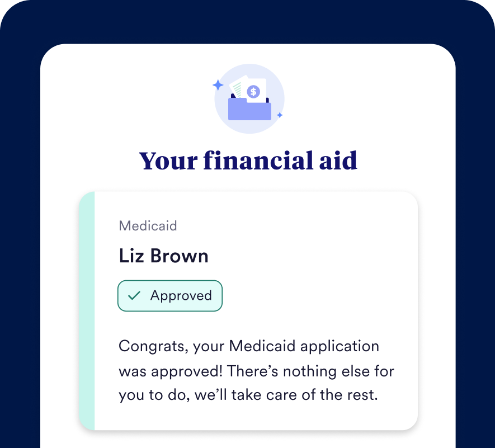This screenshot has height=448, width=495.
Task: Click the empty card space right of Approved badge
Action: click(319, 295)
